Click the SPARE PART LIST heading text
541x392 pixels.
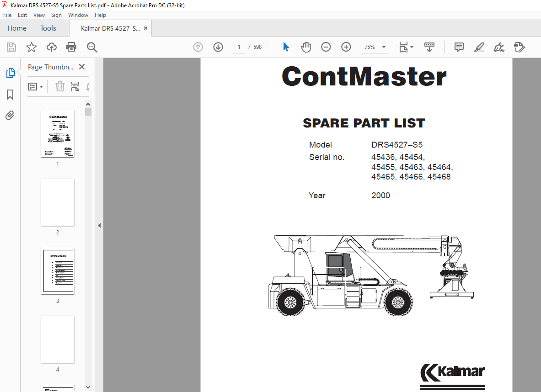point(364,123)
